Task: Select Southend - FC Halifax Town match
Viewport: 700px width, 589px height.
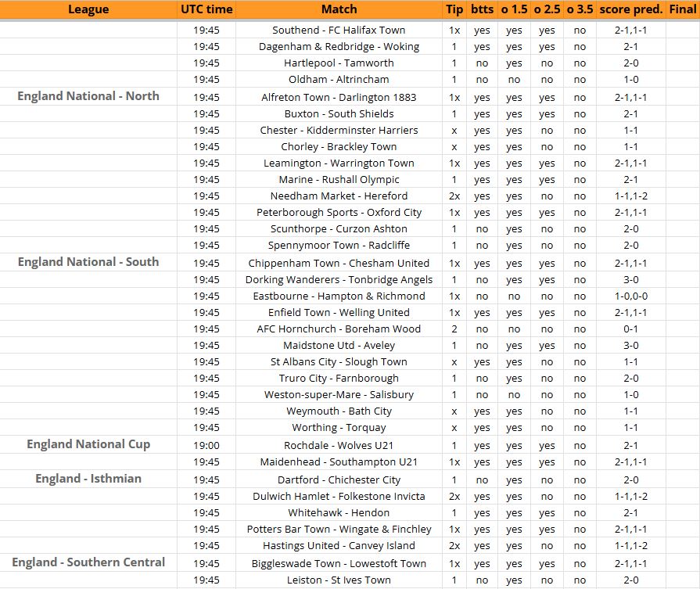Action: click(x=339, y=30)
